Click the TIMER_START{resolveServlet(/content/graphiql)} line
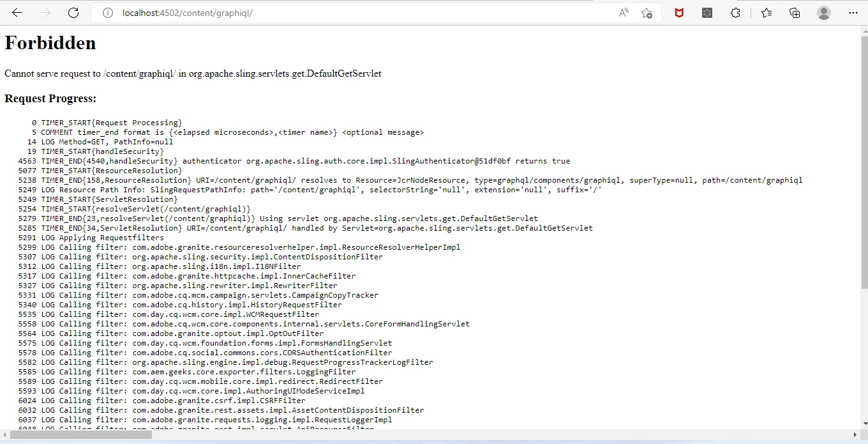This screenshot has width=868, height=444. (135, 209)
